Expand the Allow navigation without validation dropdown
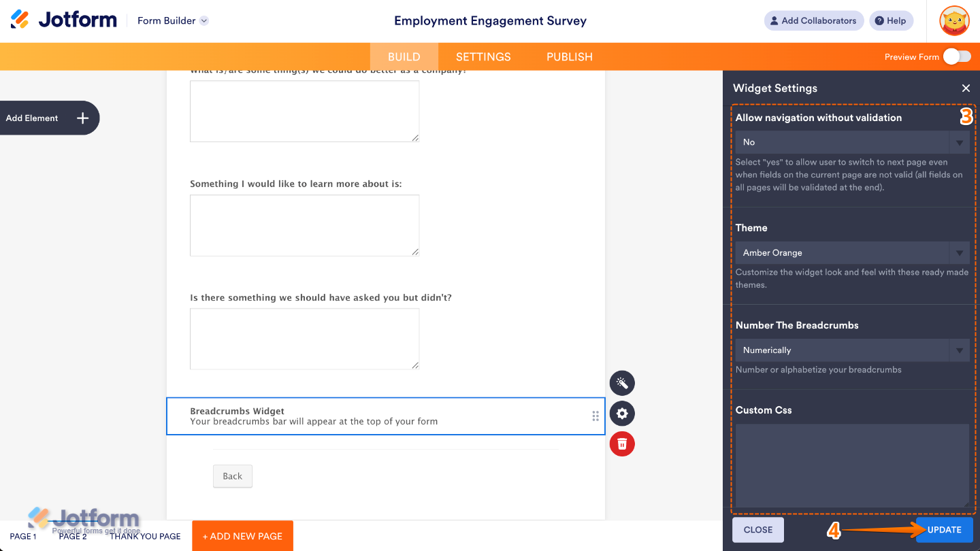 [852, 142]
